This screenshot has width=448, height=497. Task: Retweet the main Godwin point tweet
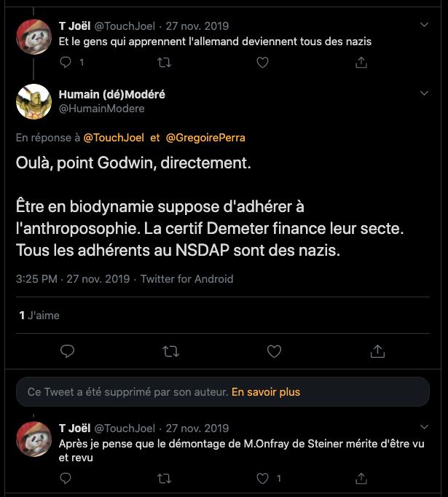point(170,351)
